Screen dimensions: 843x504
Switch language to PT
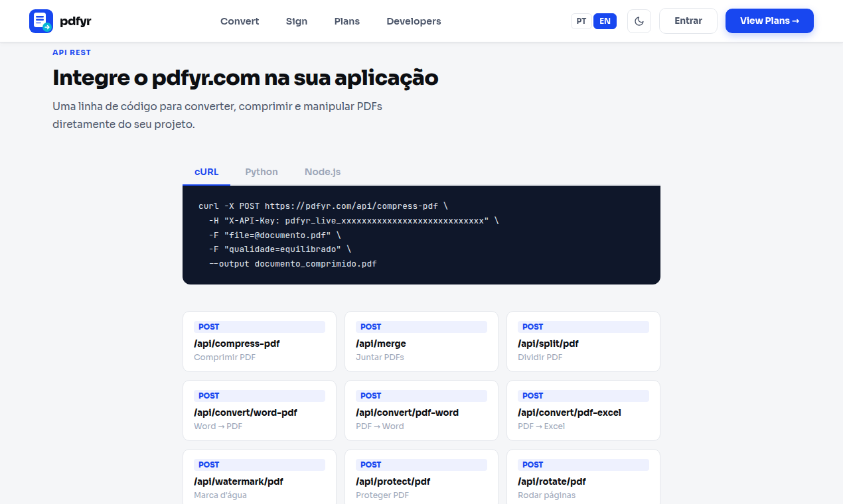click(581, 21)
